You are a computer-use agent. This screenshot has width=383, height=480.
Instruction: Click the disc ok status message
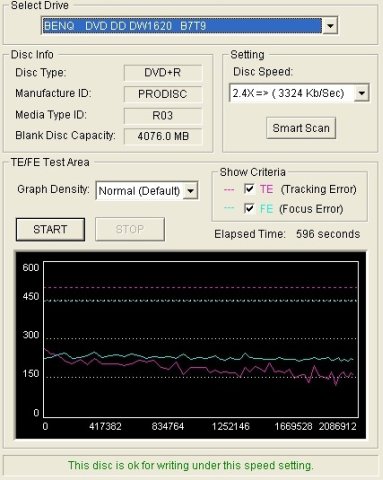click(191, 465)
